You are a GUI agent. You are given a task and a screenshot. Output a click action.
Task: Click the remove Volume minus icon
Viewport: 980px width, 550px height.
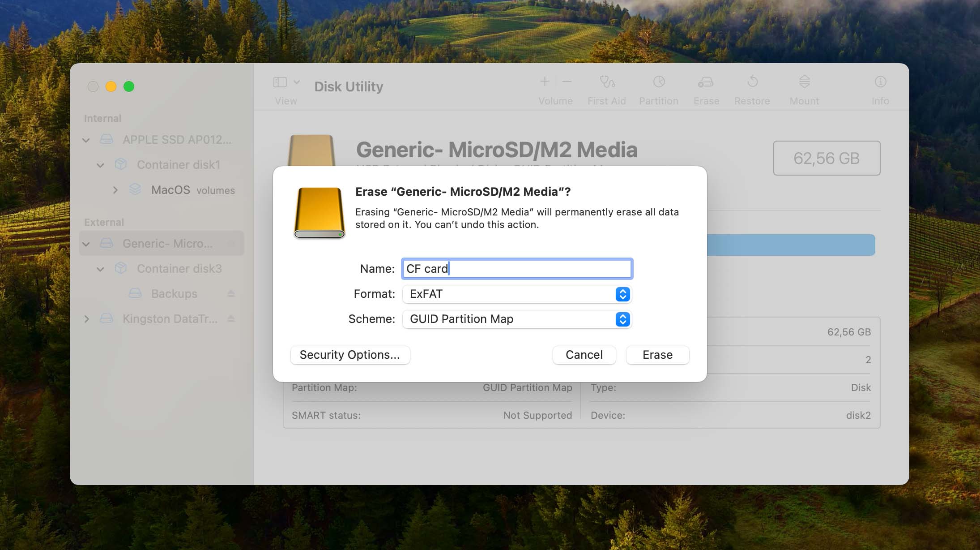tap(567, 82)
